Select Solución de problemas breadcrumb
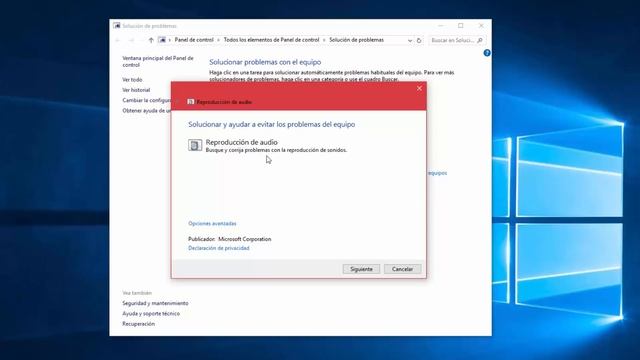Image resolution: width=640 pixels, height=360 pixels. coord(356,40)
